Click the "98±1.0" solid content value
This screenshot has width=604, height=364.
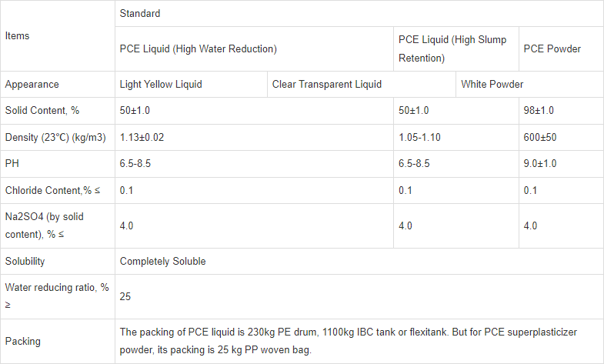click(538, 111)
